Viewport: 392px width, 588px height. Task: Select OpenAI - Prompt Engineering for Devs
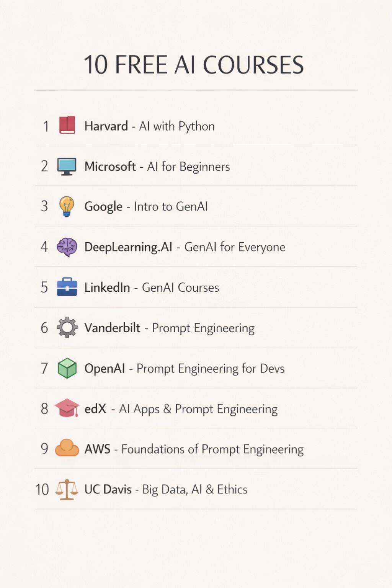click(x=184, y=369)
